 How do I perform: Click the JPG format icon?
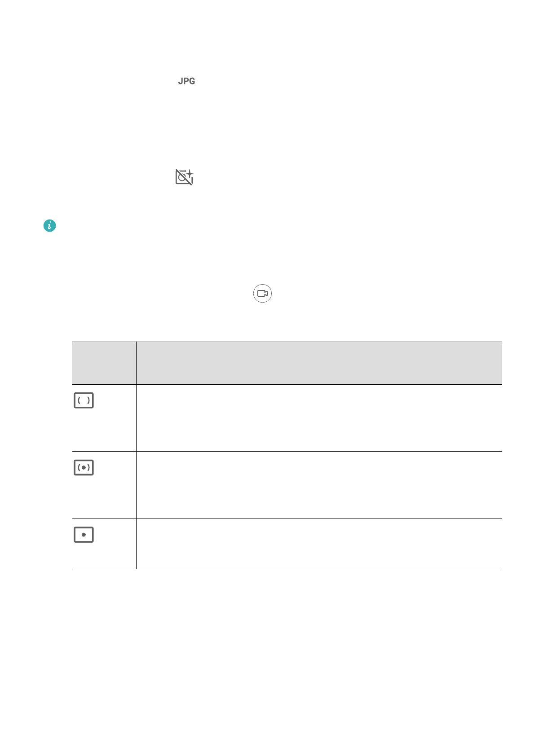186,81
